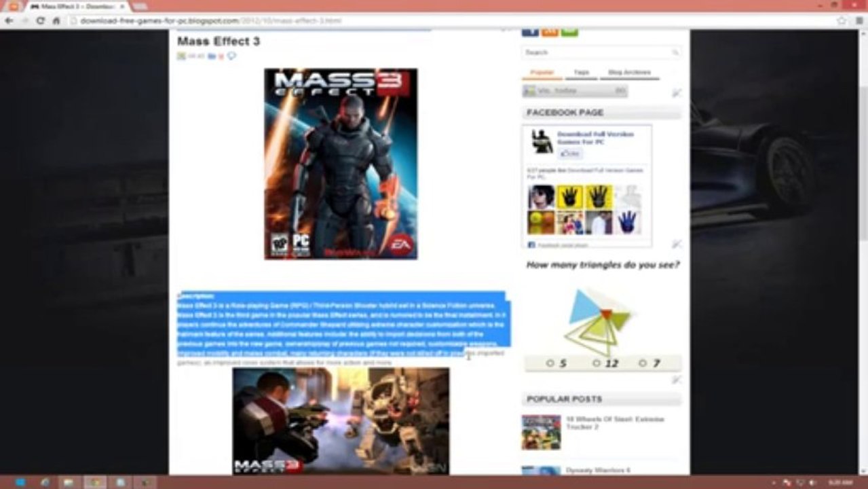Click the wrench edit icon beside the visitor counter
The image size is (868, 489).
(677, 93)
